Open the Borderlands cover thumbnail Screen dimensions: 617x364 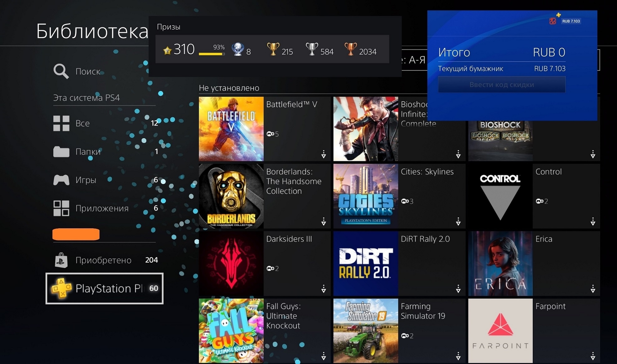click(x=231, y=196)
